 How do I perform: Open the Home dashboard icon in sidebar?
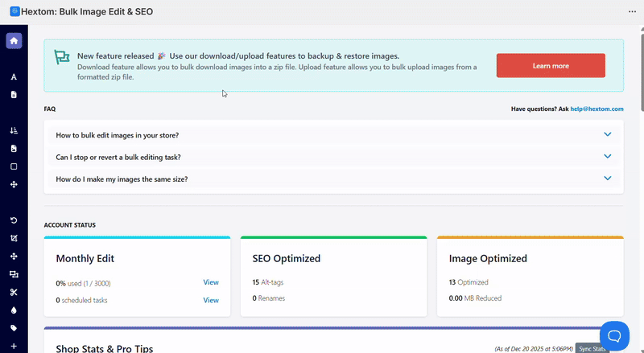(14, 41)
